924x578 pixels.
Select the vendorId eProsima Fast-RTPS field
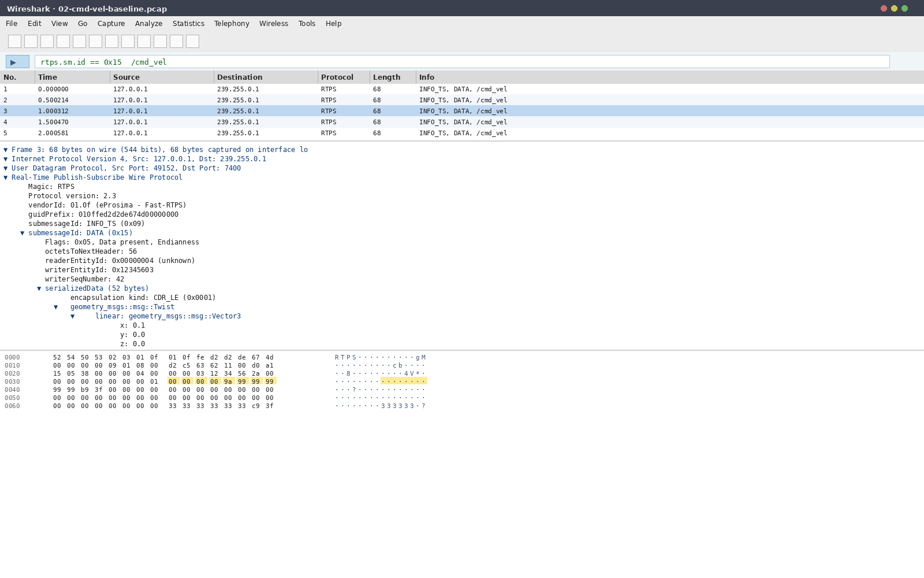(107, 205)
